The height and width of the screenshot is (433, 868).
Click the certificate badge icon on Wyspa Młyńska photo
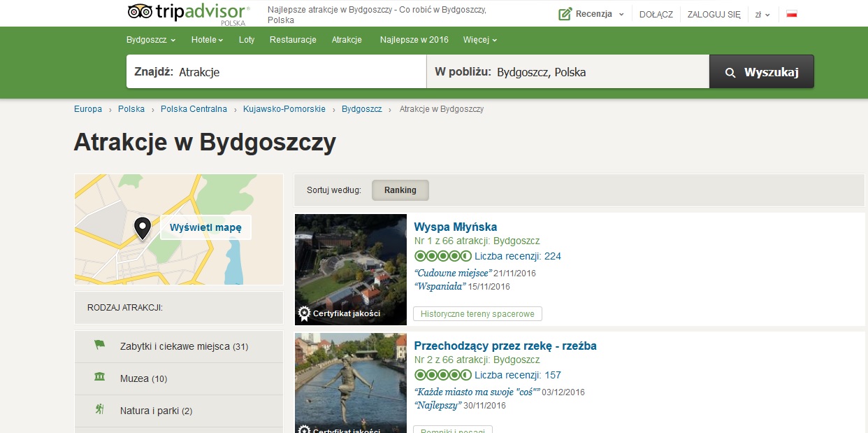point(304,313)
